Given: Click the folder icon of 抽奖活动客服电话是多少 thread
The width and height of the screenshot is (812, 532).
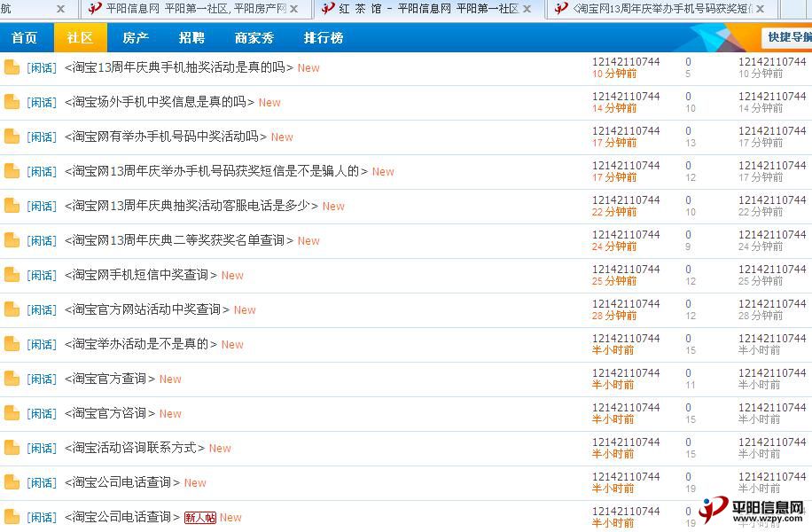Looking at the screenshot, I should point(12,206).
